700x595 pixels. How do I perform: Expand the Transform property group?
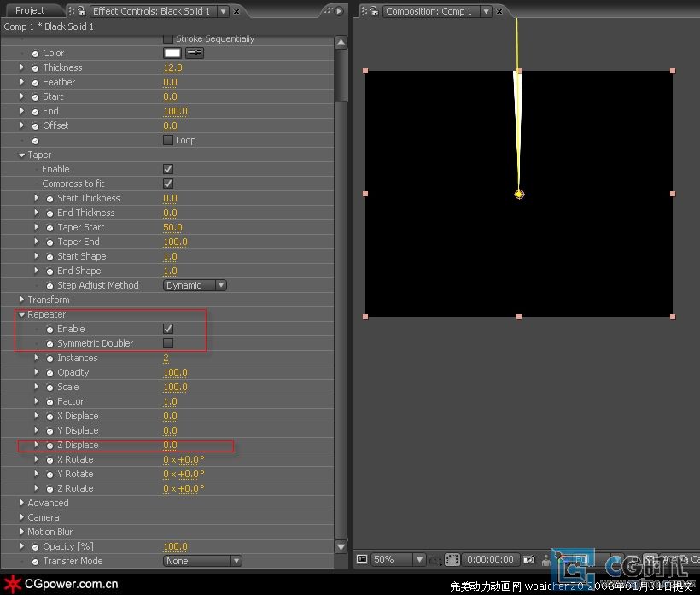coord(22,300)
